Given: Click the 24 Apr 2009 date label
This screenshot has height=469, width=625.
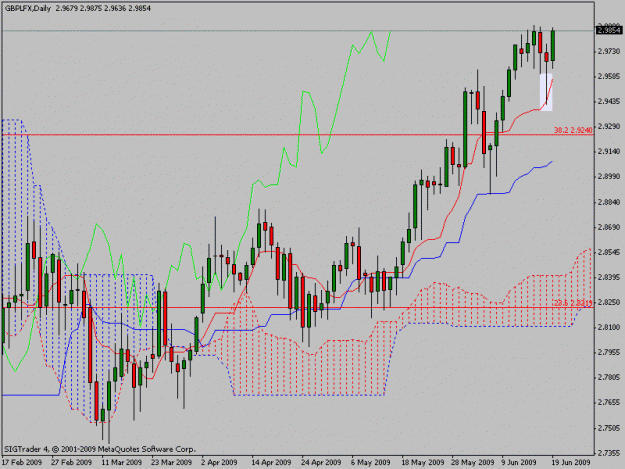Looking at the screenshot, I should coord(321,463).
